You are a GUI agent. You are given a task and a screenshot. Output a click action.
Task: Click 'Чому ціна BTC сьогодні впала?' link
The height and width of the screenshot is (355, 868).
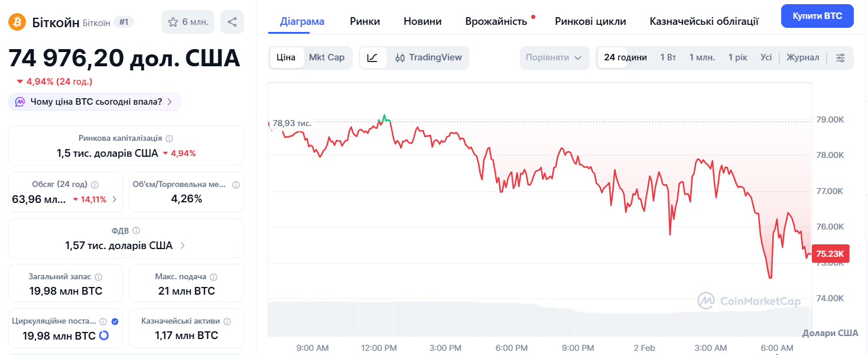tap(96, 102)
